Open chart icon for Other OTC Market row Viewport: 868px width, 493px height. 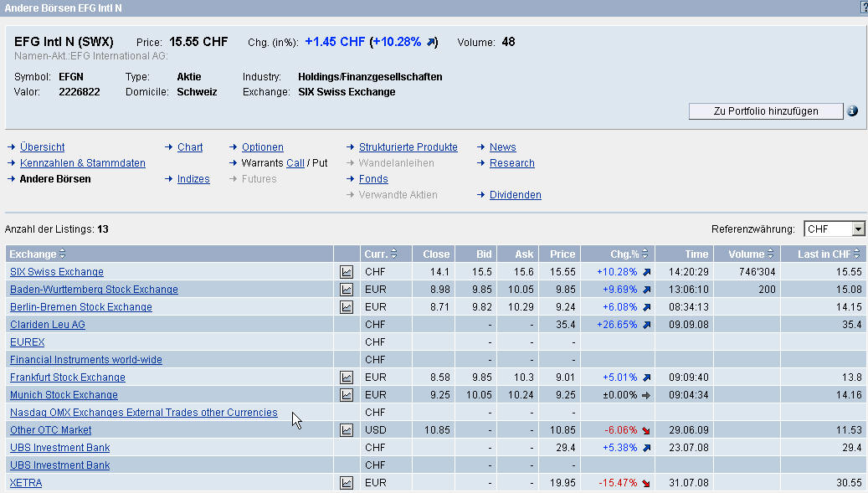(347, 430)
